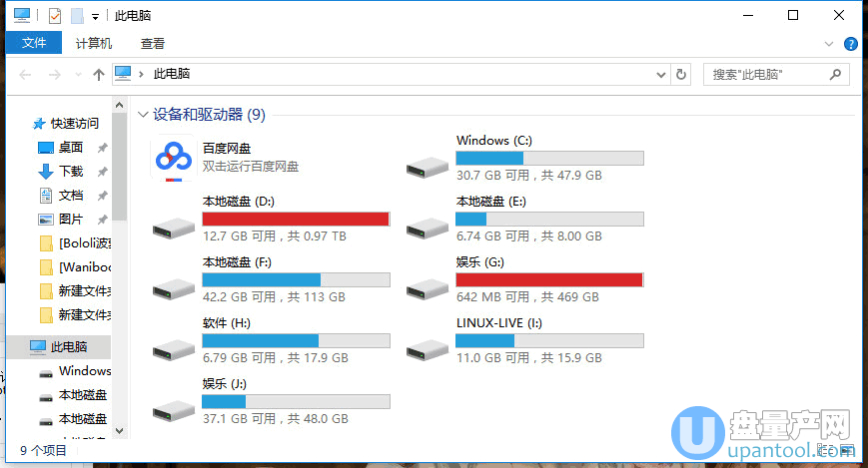Click the refresh button beside address bar

681,74
